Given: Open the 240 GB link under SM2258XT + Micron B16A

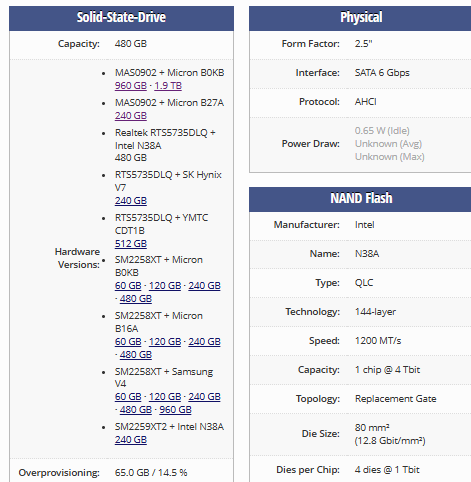Looking at the screenshot, I should point(204,342).
